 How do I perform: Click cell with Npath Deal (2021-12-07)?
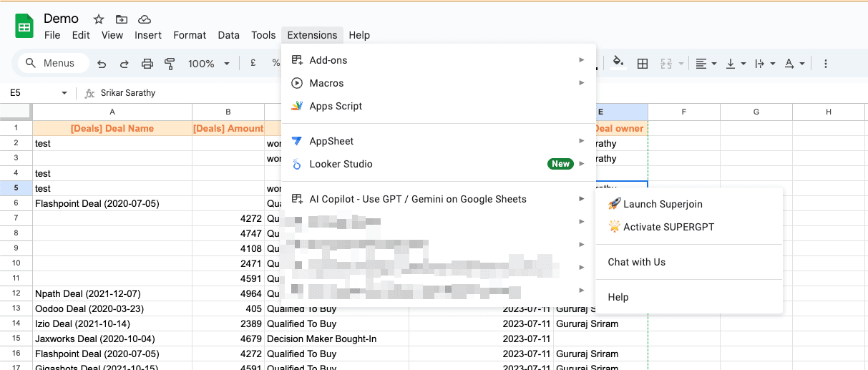pos(112,293)
